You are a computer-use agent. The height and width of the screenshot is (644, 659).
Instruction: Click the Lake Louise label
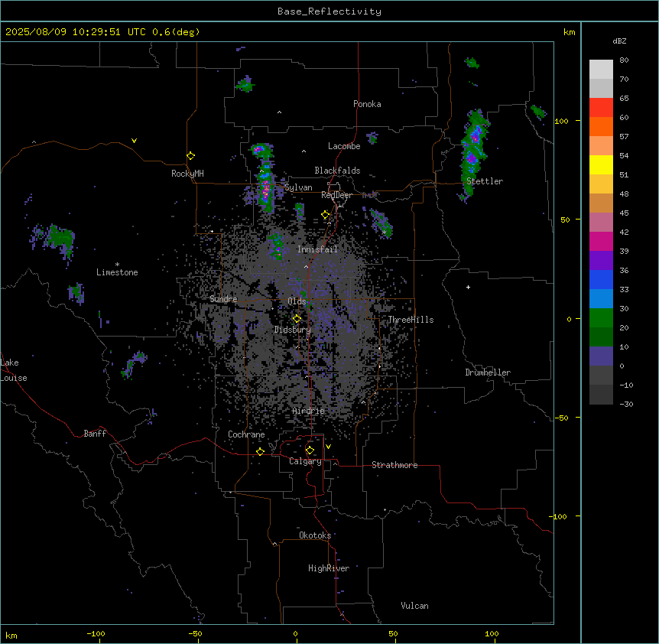click(14, 370)
